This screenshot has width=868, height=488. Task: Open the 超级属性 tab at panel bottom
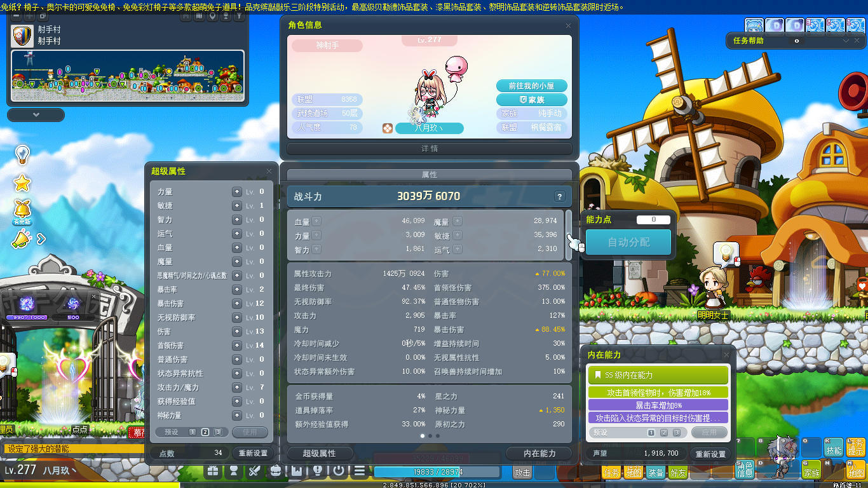tap(319, 453)
